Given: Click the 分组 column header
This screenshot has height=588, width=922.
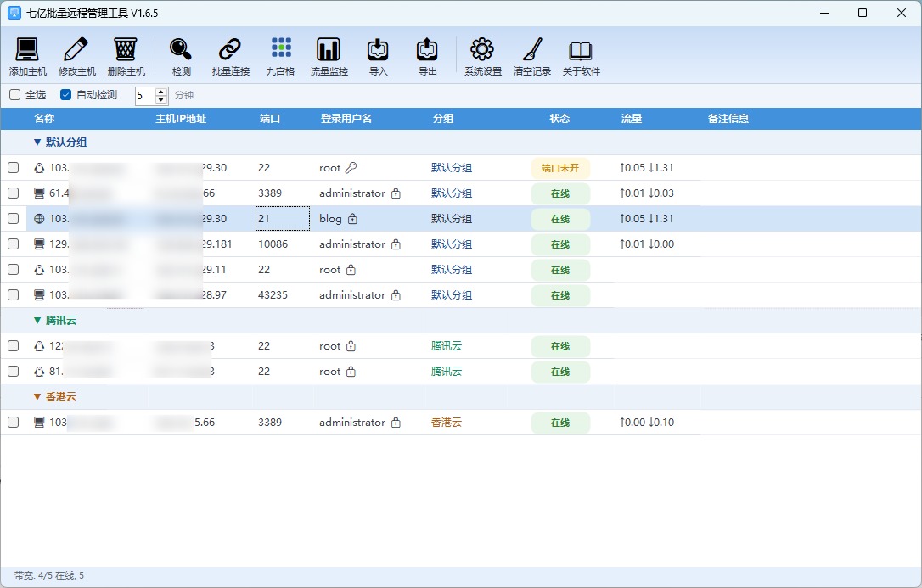Looking at the screenshot, I should point(443,119).
